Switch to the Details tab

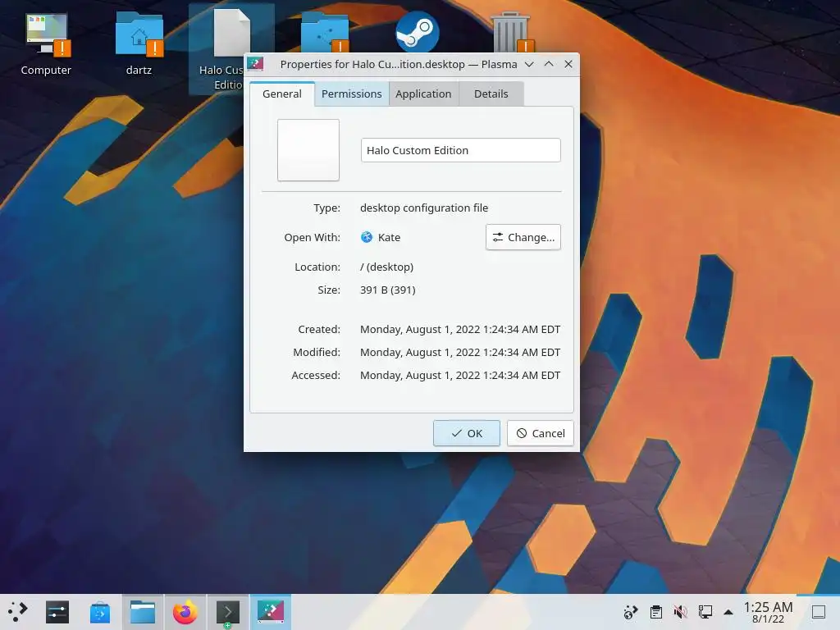click(x=491, y=94)
